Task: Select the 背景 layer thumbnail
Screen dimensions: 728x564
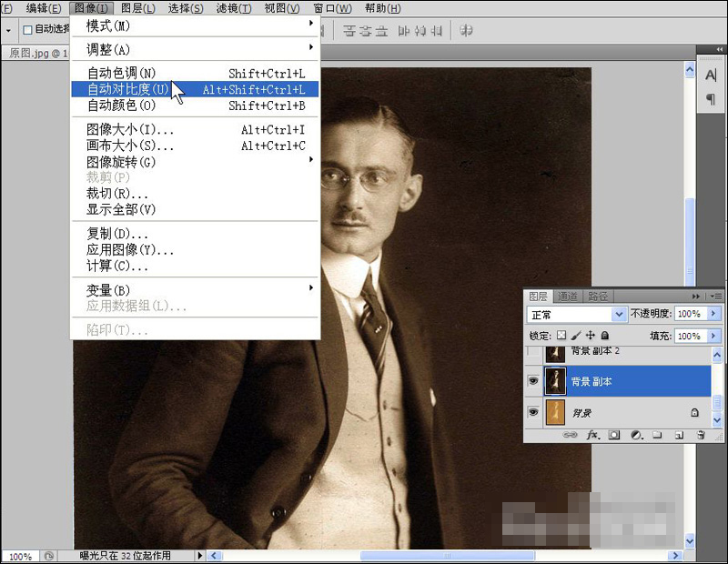Action: (555, 412)
